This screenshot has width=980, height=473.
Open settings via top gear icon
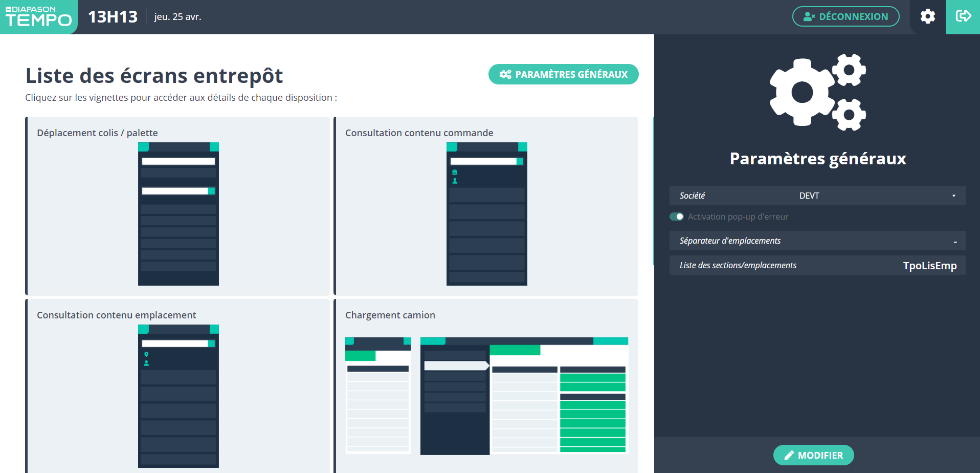[x=927, y=17]
